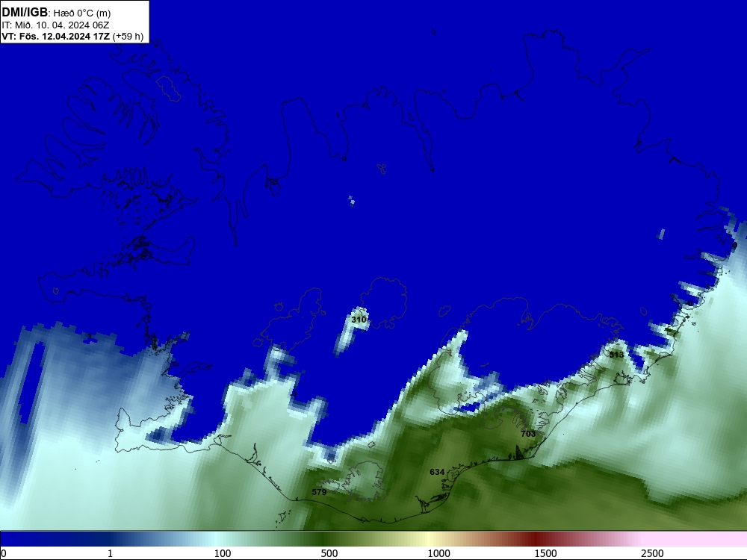Click the '100' label on color scale
This screenshot has height=560, width=747.
pos(223,553)
